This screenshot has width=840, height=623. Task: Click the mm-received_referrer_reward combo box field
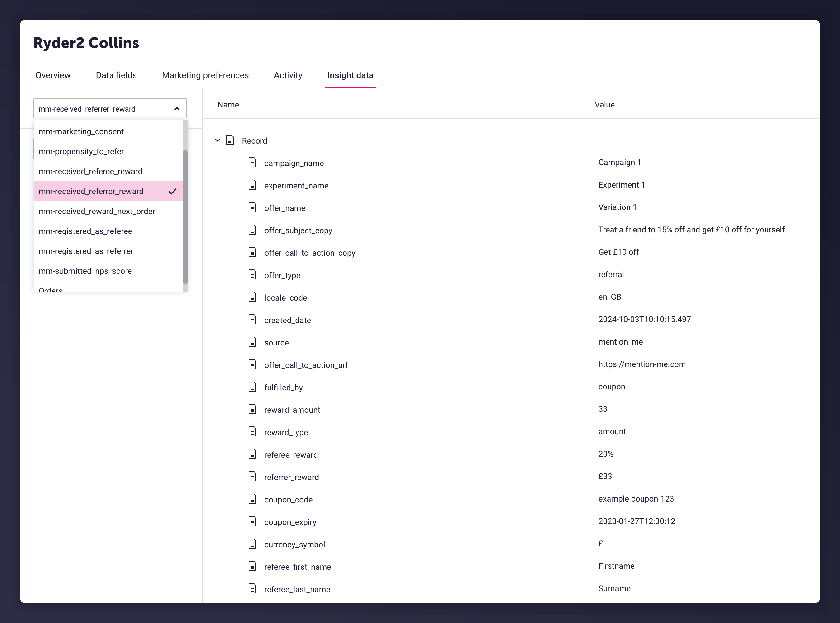(110, 109)
